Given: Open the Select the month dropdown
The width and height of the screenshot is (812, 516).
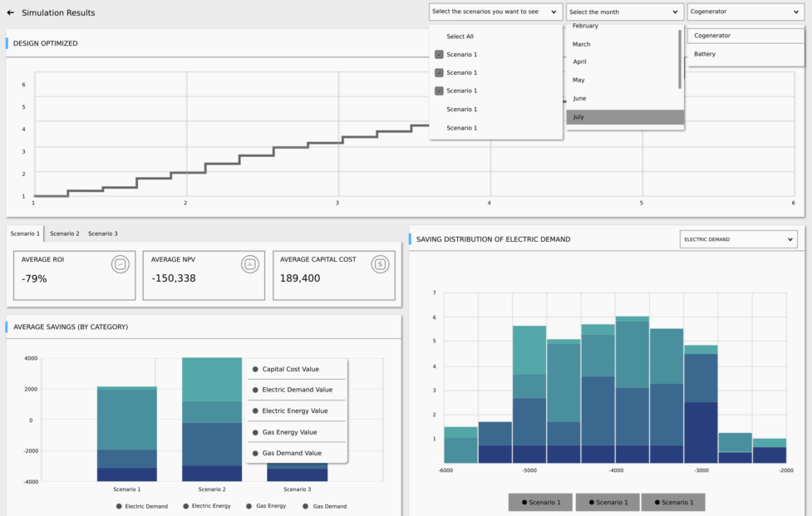Looking at the screenshot, I should [624, 12].
